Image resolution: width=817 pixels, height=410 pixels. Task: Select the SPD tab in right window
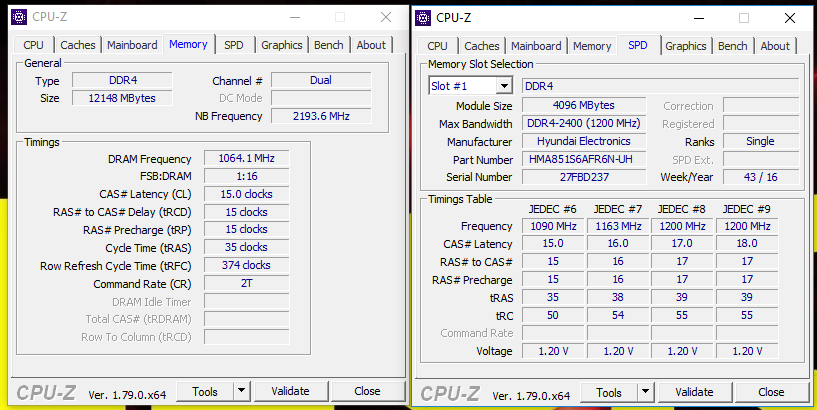638,45
